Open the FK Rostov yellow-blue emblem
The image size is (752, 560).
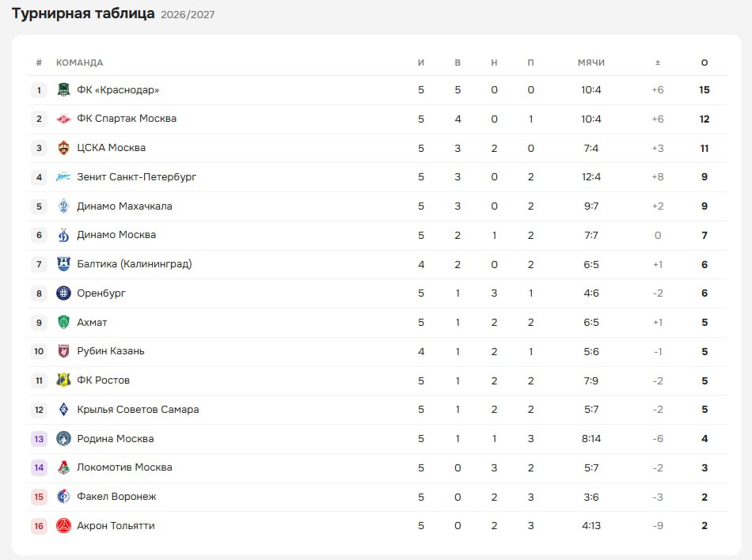tap(63, 380)
